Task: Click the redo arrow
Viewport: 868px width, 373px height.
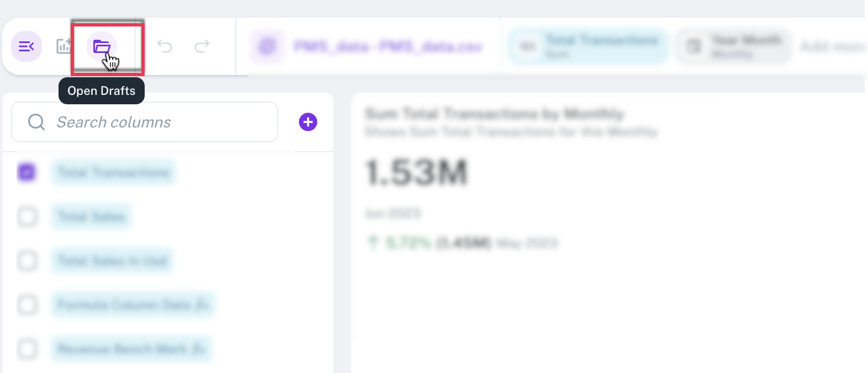Action: [202, 46]
